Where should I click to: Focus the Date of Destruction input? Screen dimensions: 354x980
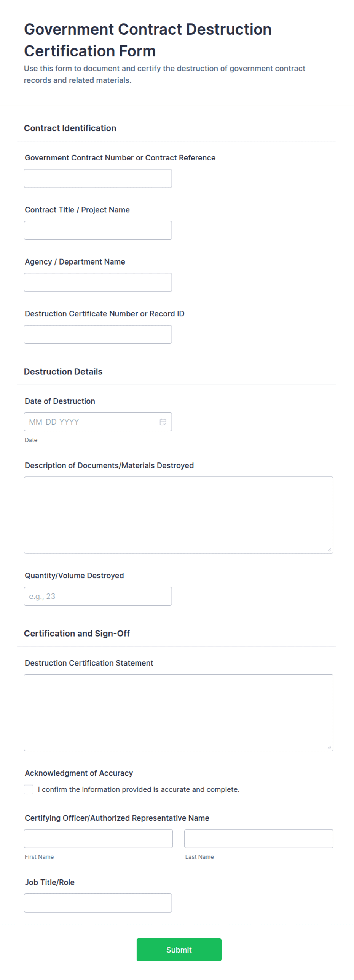tap(98, 422)
